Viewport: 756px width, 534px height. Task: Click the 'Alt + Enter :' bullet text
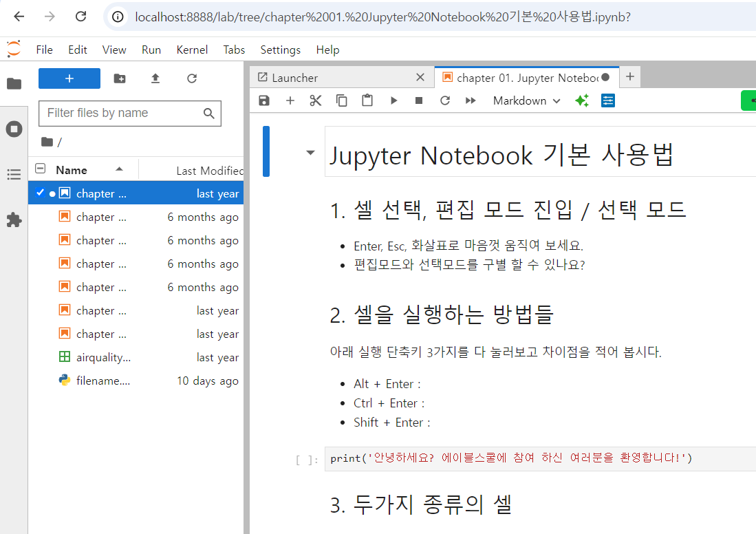pyautogui.click(x=387, y=384)
